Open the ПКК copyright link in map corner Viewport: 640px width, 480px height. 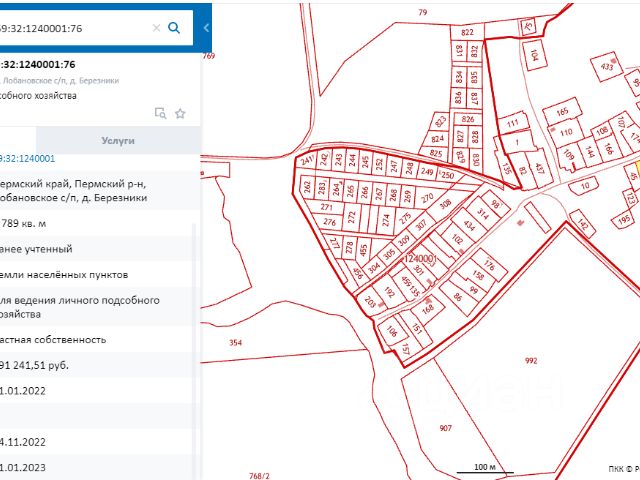(622, 469)
